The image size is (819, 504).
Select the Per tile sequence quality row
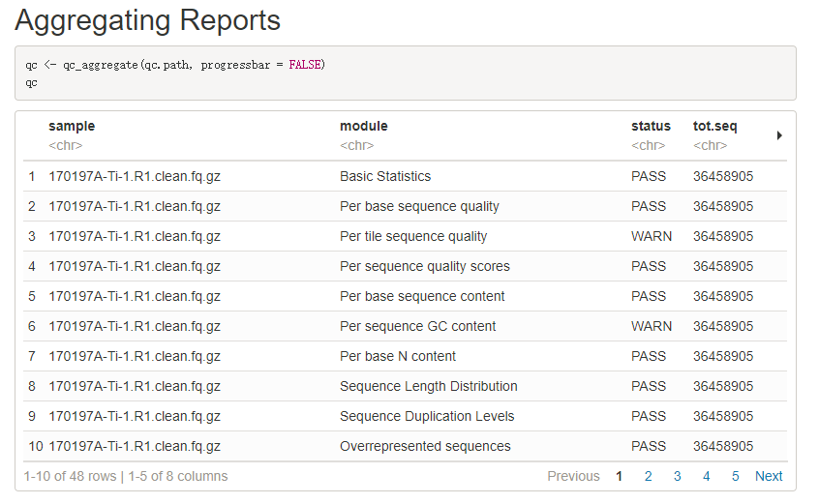[x=413, y=236]
